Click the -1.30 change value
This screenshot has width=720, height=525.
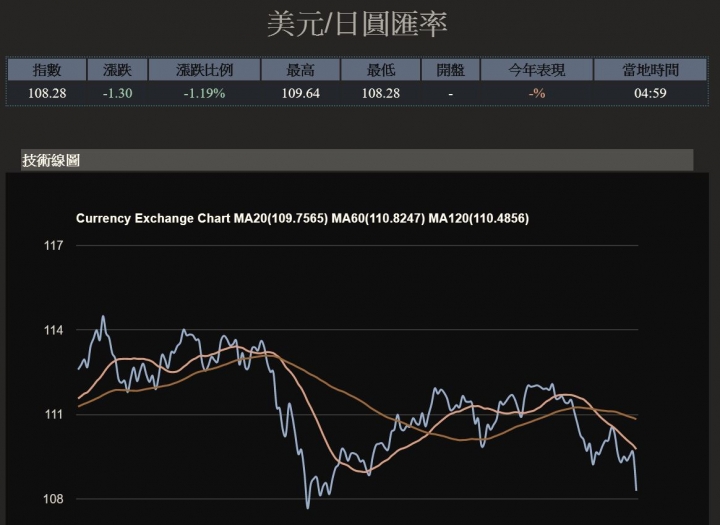(x=118, y=93)
